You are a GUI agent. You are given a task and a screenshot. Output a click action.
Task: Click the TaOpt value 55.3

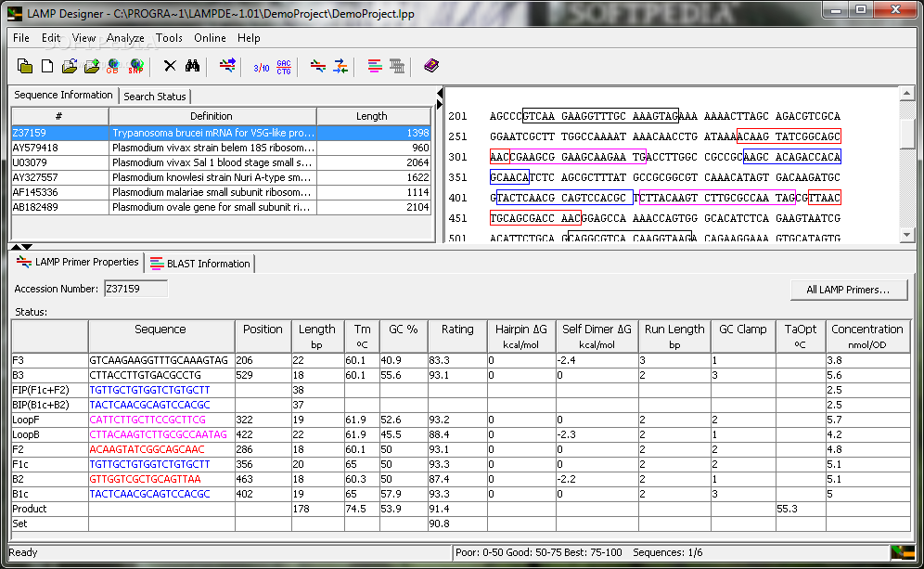pyautogui.click(x=787, y=509)
